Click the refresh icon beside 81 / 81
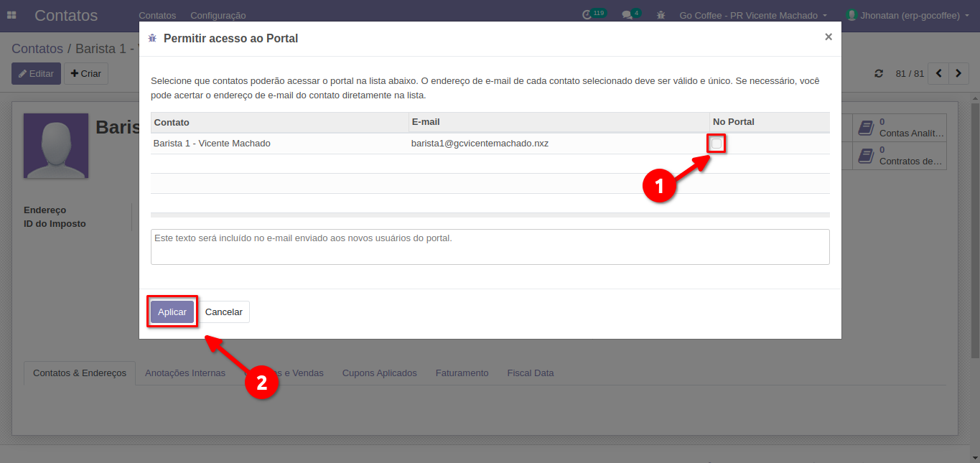Image resolution: width=980 pixels, height=463 pixels. click(x=879, y=74)
